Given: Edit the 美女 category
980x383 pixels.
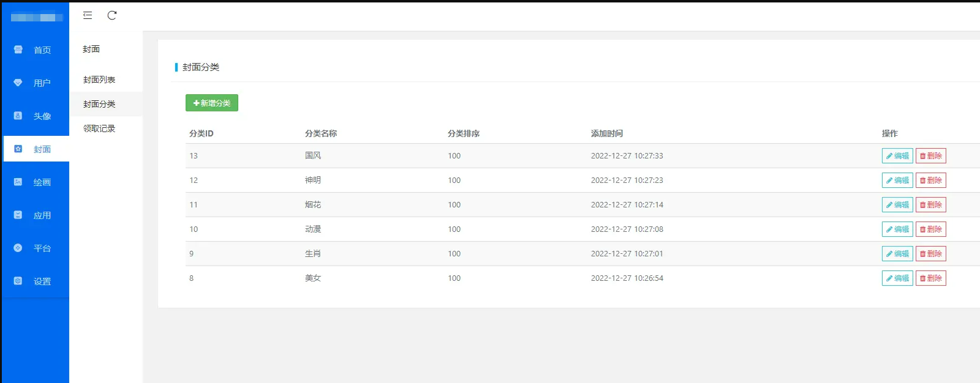Looking at the screenshot, I should 897,278.
